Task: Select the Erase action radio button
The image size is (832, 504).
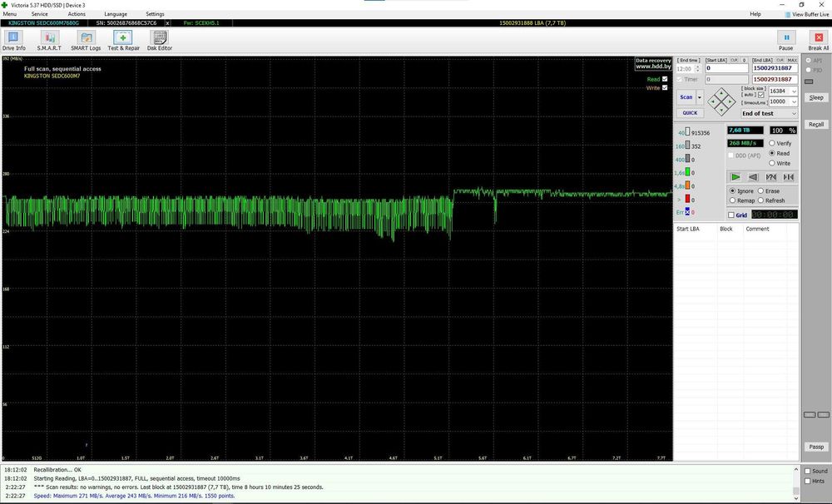Action: point(761,190)
